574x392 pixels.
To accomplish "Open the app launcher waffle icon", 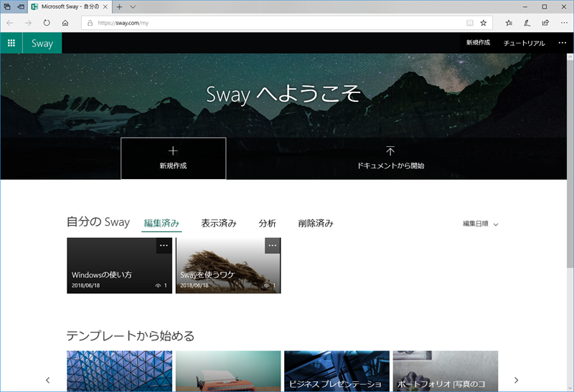I will click(11, 43).
